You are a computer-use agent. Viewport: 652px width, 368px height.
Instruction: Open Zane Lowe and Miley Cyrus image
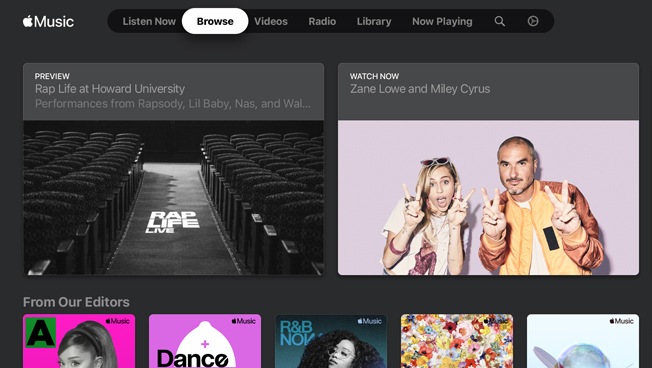click(488, 198)
